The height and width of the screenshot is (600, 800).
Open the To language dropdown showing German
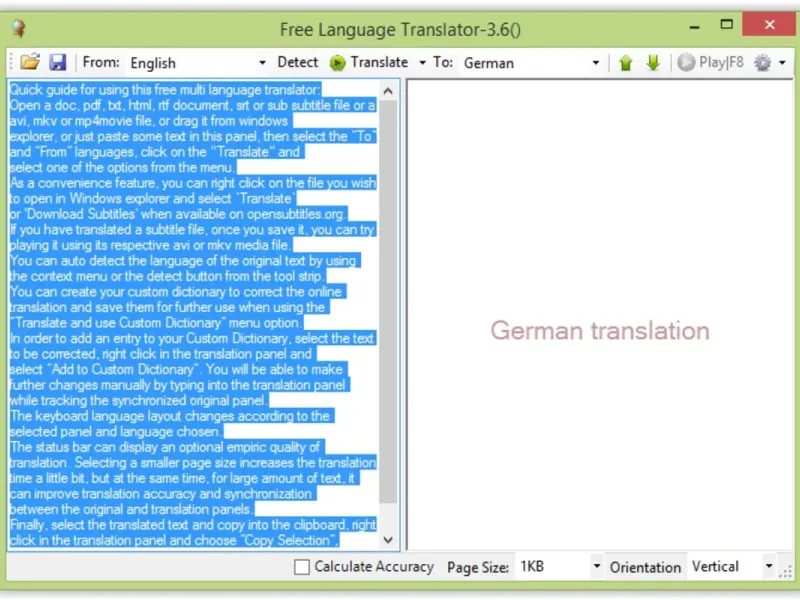pyautogui.click(x=532, y=63)
